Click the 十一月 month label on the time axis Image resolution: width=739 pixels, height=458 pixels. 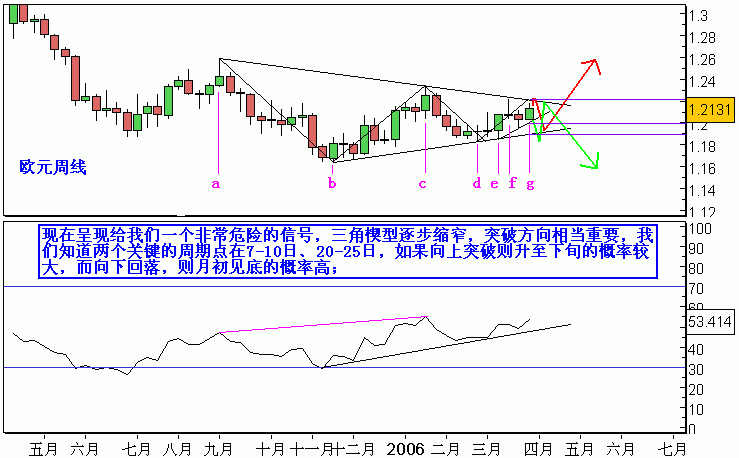coord(312,449)
